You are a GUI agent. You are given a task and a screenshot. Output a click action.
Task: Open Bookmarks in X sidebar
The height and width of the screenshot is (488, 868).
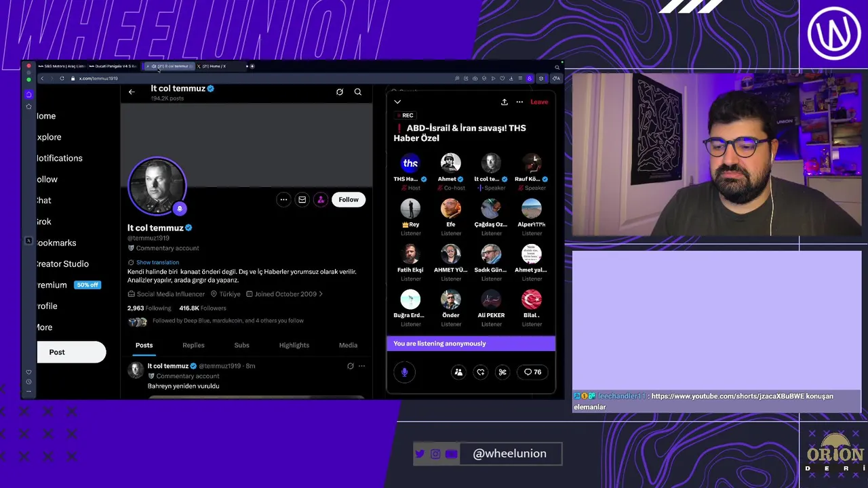[x=56, y=243]
